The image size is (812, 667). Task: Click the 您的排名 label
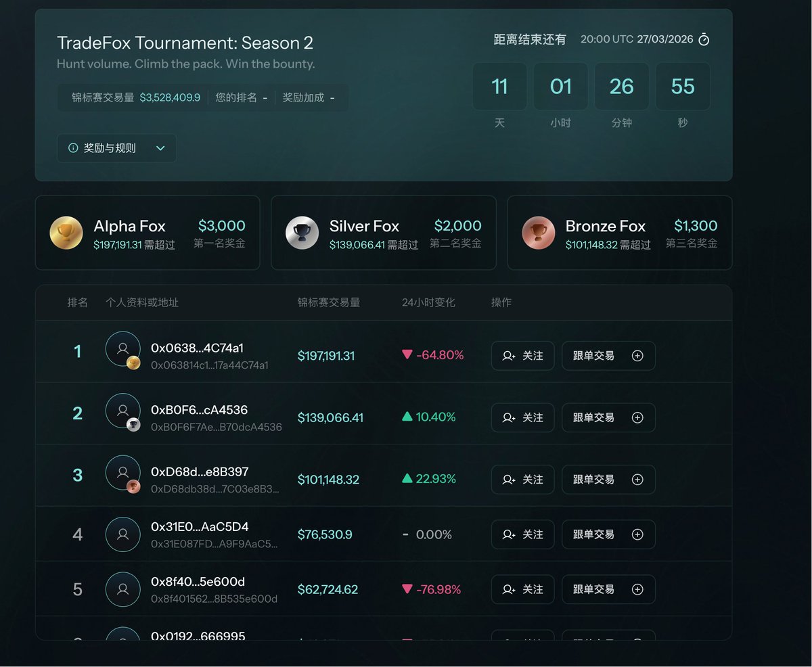pyautogui.click(x=236, y=97)
